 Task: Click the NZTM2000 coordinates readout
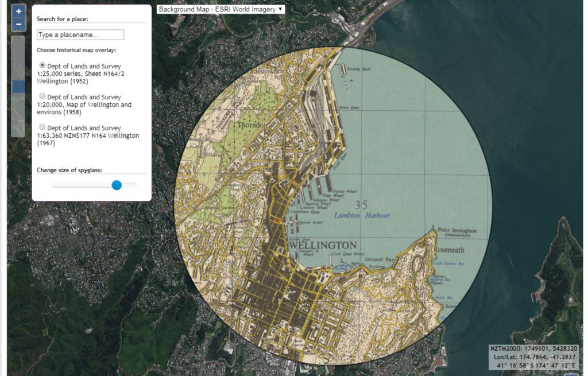pyautogui.click(x=533, y=348)
